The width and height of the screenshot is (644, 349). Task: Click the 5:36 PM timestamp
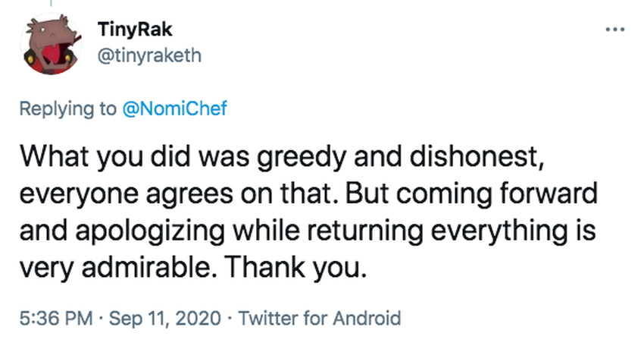[54, 318]
